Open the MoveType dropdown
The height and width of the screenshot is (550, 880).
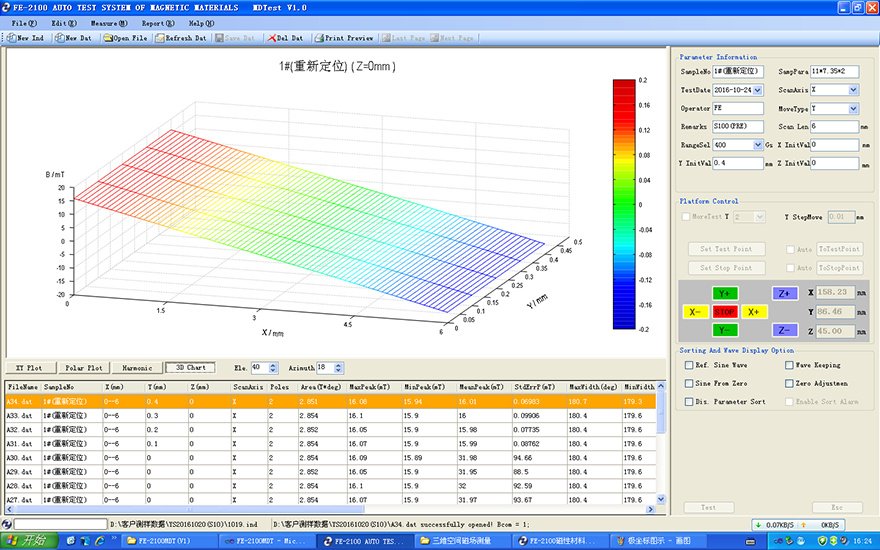coord(854,108)
